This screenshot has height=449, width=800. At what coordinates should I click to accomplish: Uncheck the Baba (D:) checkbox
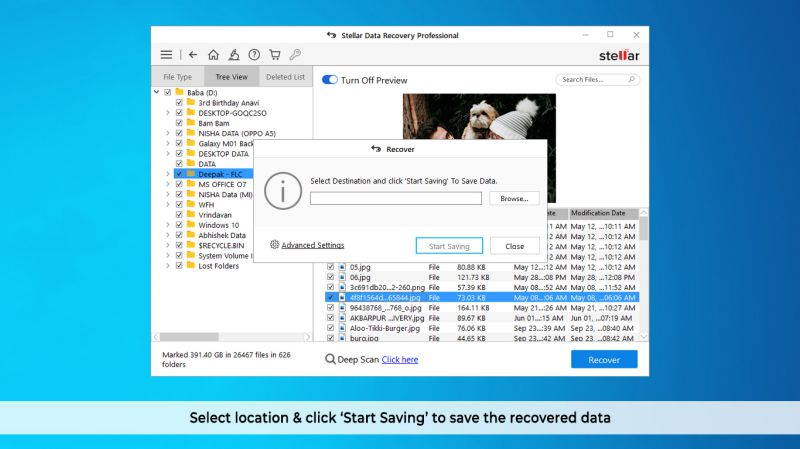(167, 92)
